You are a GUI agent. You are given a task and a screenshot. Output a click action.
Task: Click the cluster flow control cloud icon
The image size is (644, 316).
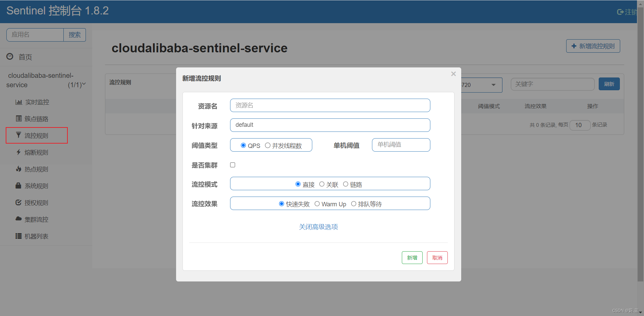(x=19, y=219)
